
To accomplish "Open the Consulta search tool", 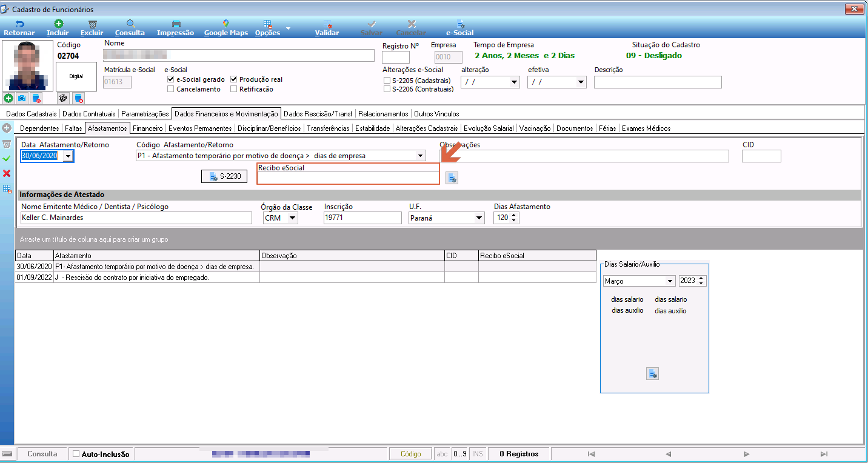I will [130, 28].
